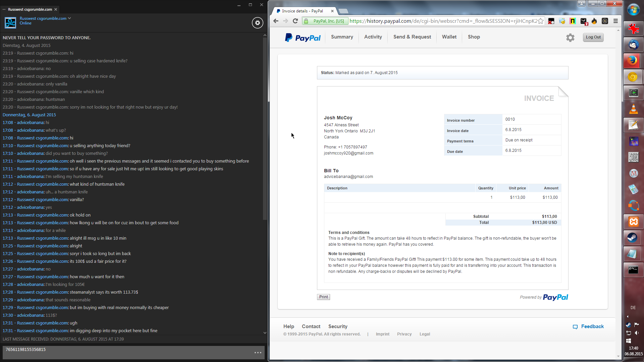This screenshot has width=644, height=362.
Task: Open Steam chat settings gear
Action: (257, 23)
